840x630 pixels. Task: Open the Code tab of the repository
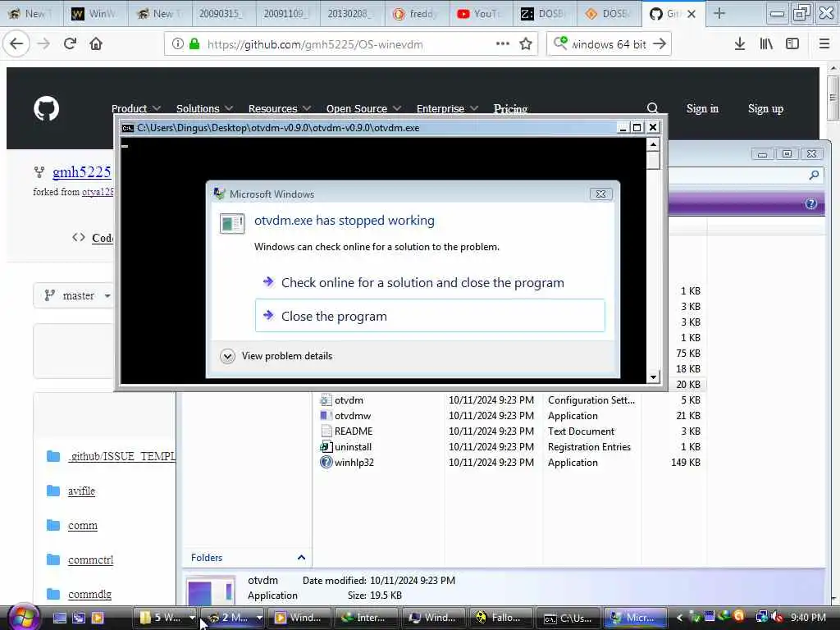coord(94,238)
